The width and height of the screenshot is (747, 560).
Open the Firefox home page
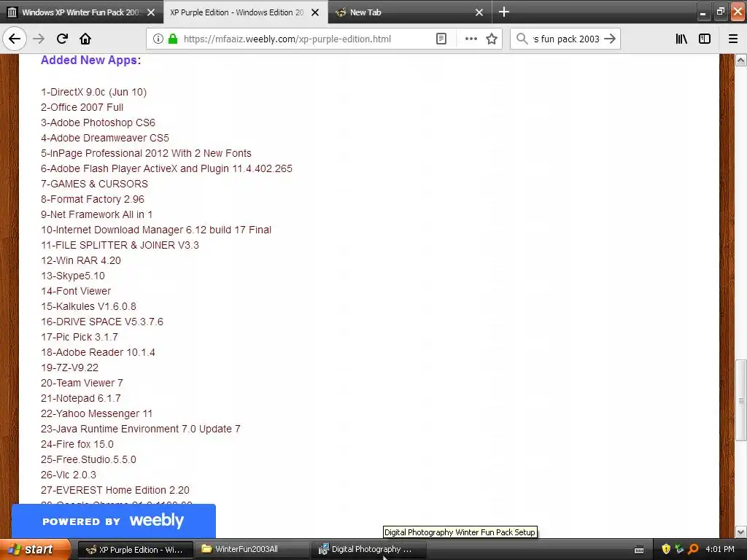pyautogui.click(x=85, y=39)
